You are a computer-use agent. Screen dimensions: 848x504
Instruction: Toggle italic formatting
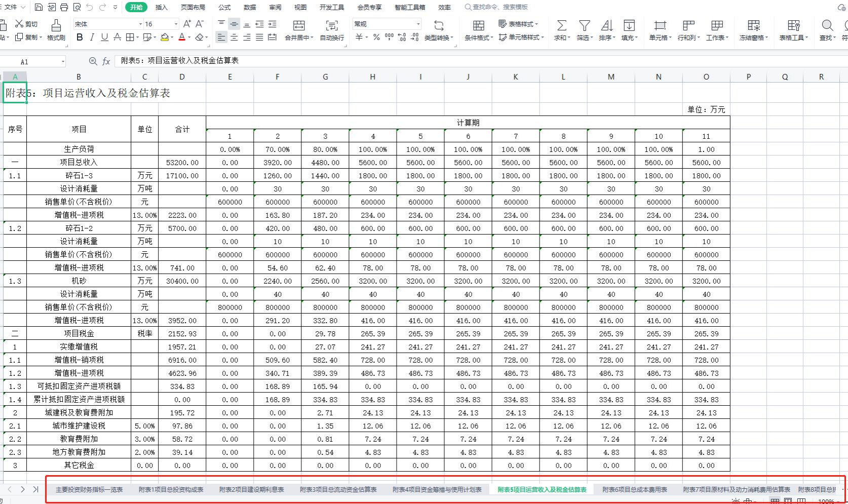pos(92,37)
